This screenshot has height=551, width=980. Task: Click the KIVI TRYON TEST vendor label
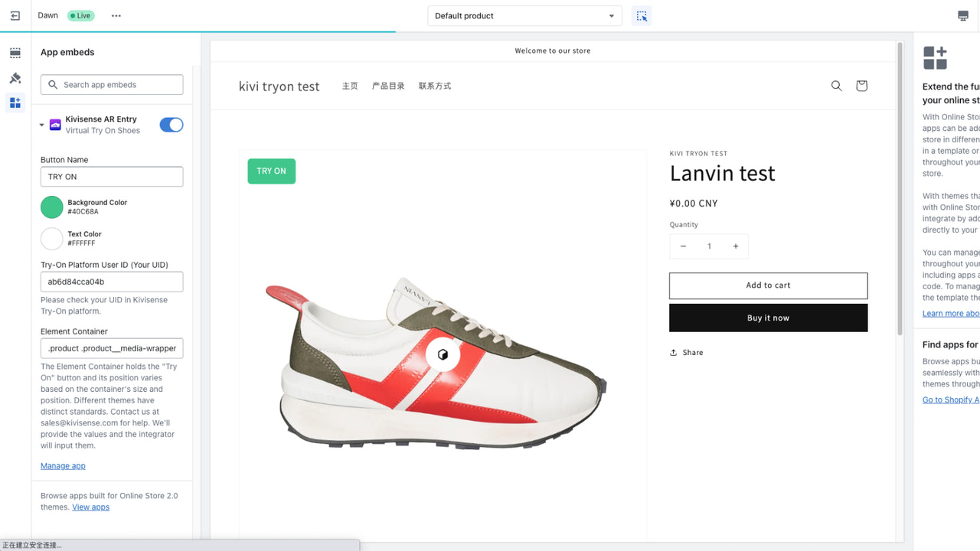pos(698,154)
